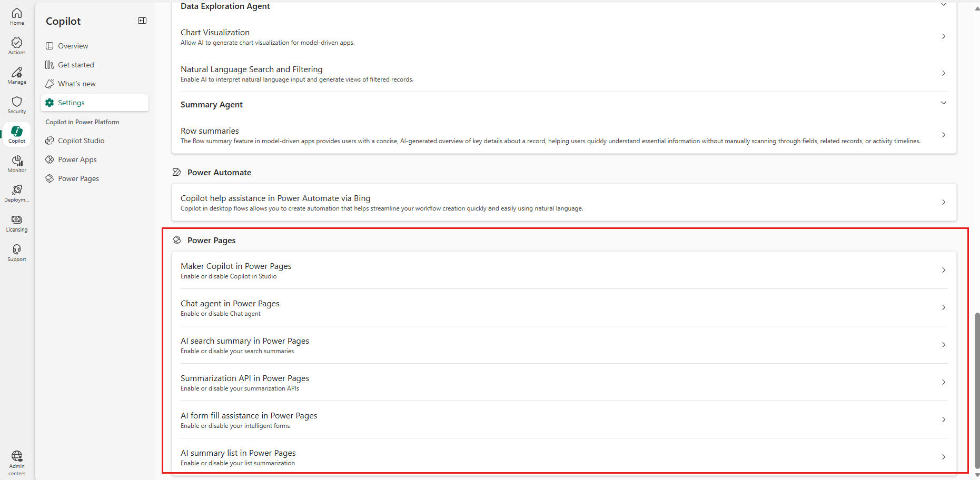Open Copilot help assistance in Power Automate
This screenshot has height=480, width=980.
pyautogui.click(x=564, y=202)
